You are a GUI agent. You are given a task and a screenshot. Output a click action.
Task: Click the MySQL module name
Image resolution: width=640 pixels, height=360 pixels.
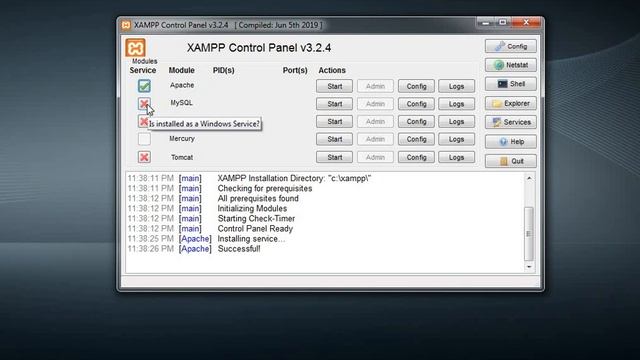pos(182,103)
